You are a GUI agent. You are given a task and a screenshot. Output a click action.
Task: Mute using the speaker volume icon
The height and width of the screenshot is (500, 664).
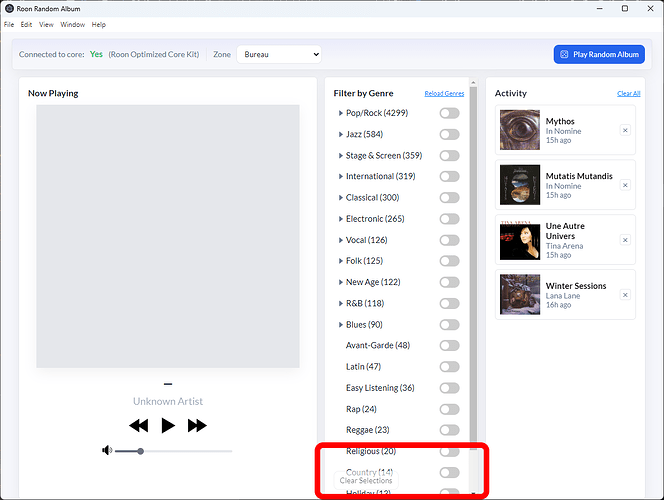[107, 451]
